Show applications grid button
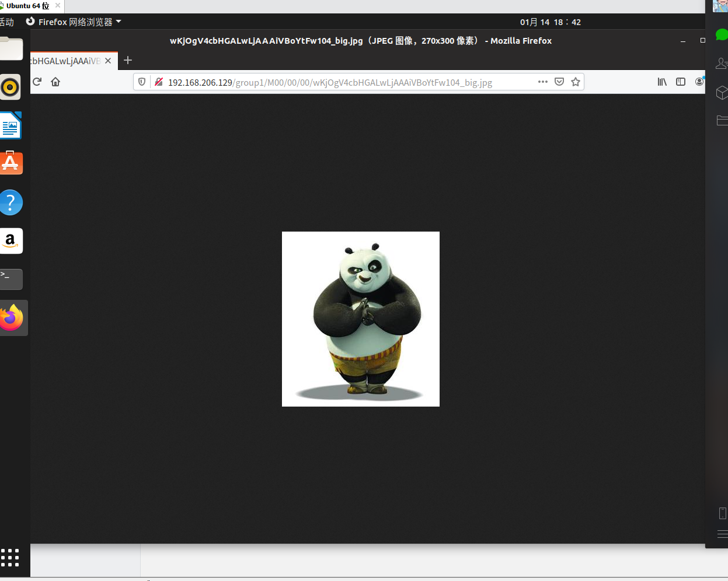Screen dimensions: 728x581 pyautogui.click(x=10, y=558)
